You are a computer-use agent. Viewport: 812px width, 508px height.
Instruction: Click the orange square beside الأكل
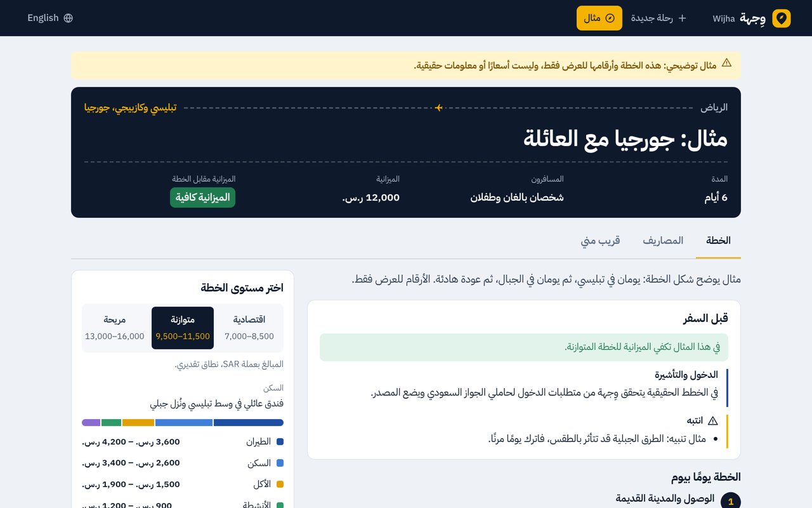pyautogui.click(x=280, y=484)
